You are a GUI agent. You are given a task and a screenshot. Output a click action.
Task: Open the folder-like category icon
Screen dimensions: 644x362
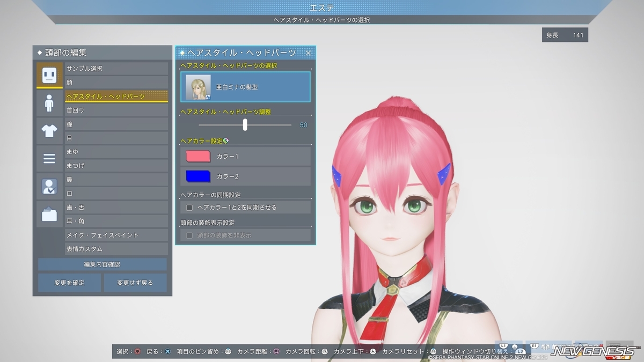click(x=49, y=215)
